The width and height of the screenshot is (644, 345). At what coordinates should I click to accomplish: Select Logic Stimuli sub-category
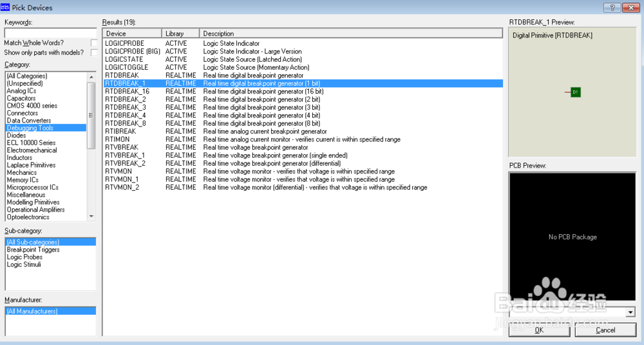click(x=50, y=264)
